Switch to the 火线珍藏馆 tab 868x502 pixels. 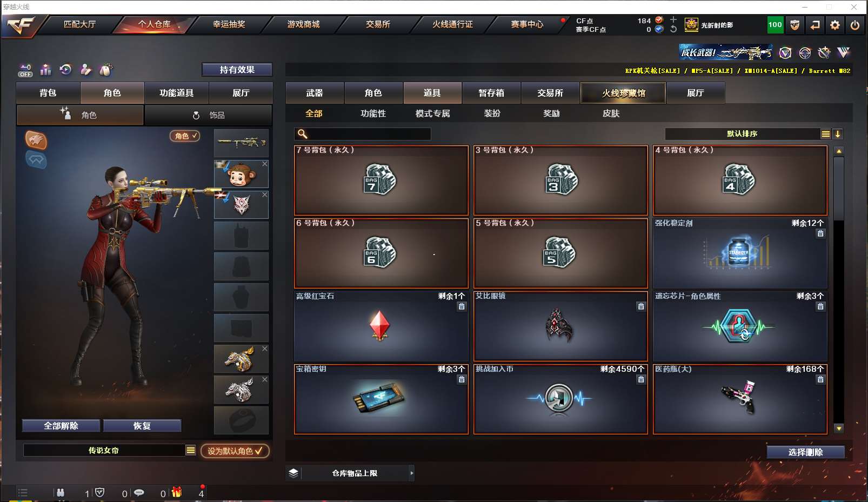click(x=624, y=93)
